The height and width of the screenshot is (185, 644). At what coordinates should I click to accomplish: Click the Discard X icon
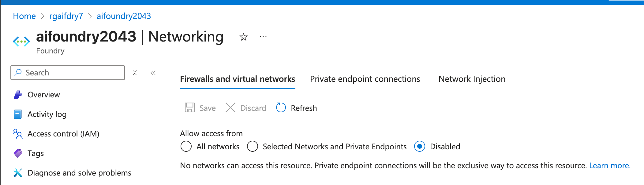tap(230, 108)
